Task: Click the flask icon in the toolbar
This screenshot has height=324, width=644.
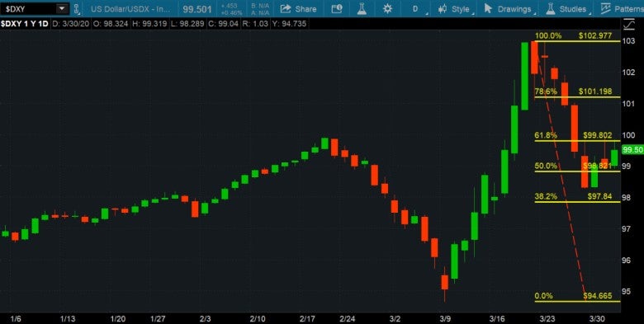Action: 362,8
